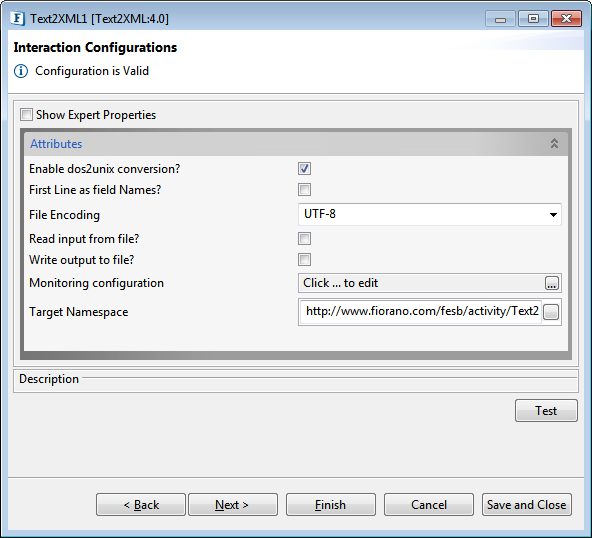Check First Line as field Names
Viewport: 592px width, 538px height.
304,190
